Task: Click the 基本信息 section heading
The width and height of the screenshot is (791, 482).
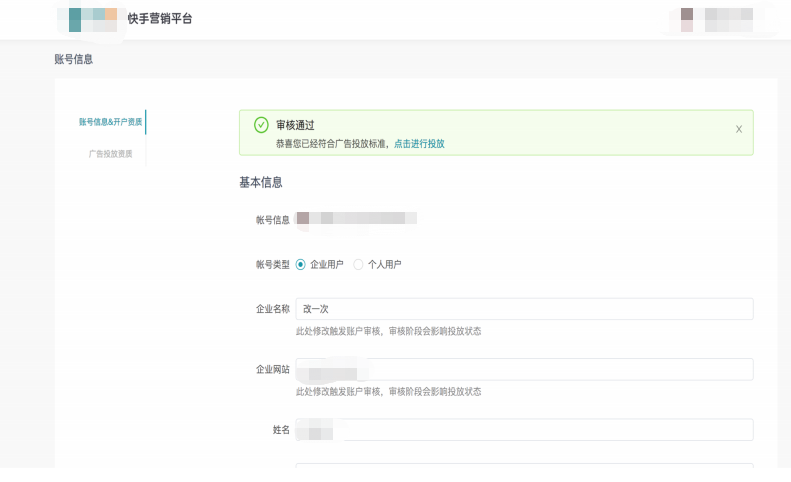Action: 260,182
